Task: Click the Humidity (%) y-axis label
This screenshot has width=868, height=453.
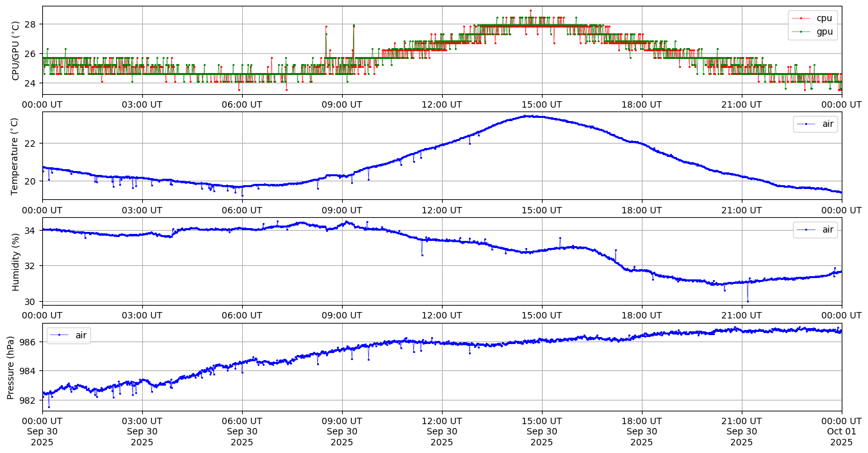Action: pyautogui.click(x=16, y=261)
